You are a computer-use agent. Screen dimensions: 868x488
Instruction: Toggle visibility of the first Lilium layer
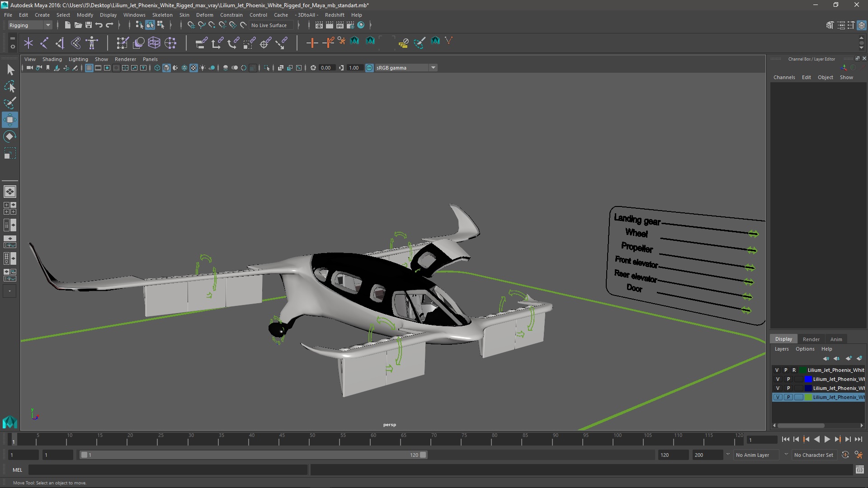778,370
